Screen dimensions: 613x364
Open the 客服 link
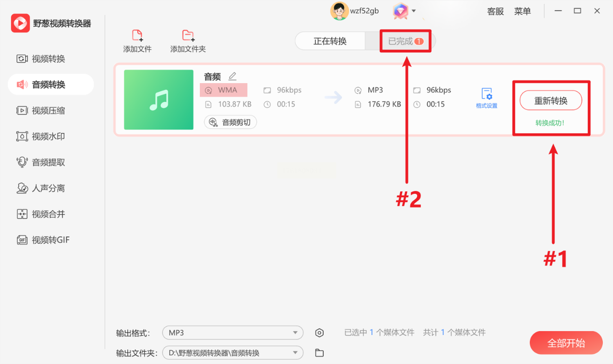[x=496, y=11]
